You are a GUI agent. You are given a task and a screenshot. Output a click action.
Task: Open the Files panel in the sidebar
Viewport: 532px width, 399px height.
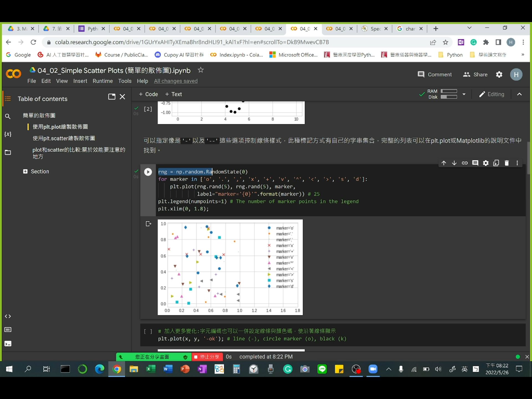8,152
